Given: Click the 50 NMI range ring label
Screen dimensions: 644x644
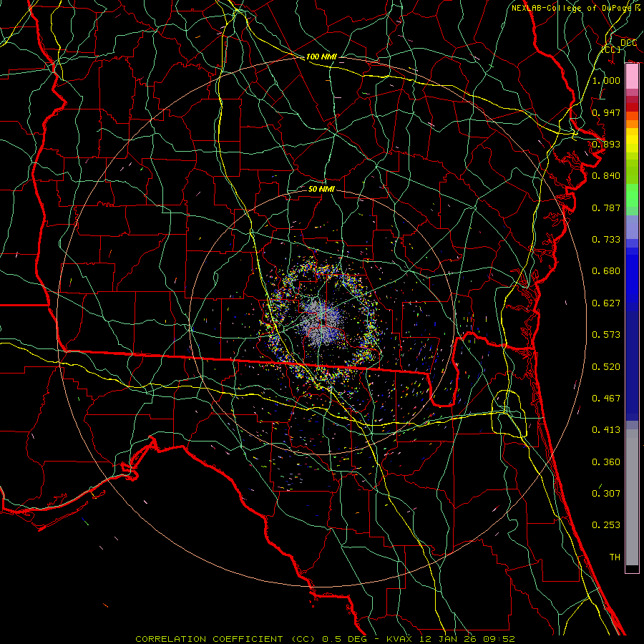Looking at the screenshot, I should (x=321, y=189).
